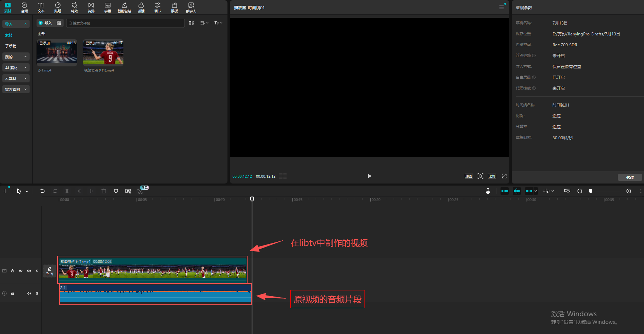Play the preview video
This screenshot has height=334, width=644.
click(x=370, y=176)
